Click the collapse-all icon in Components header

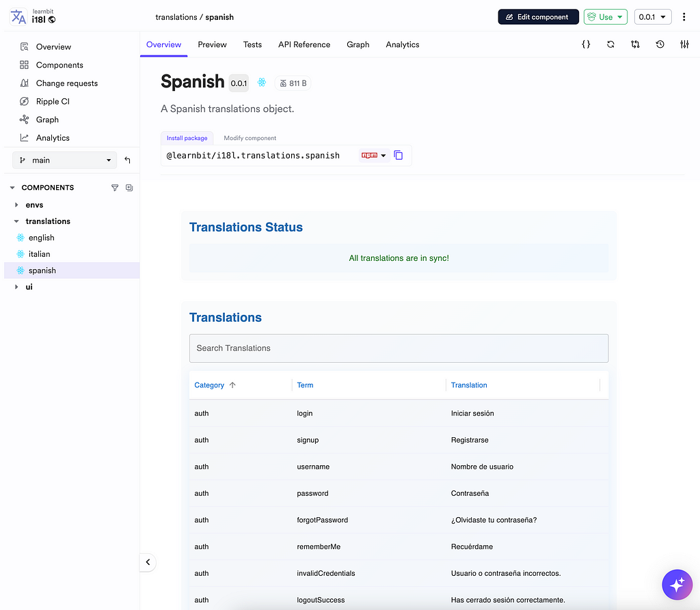pyautogui.click(x=129, y=188)
